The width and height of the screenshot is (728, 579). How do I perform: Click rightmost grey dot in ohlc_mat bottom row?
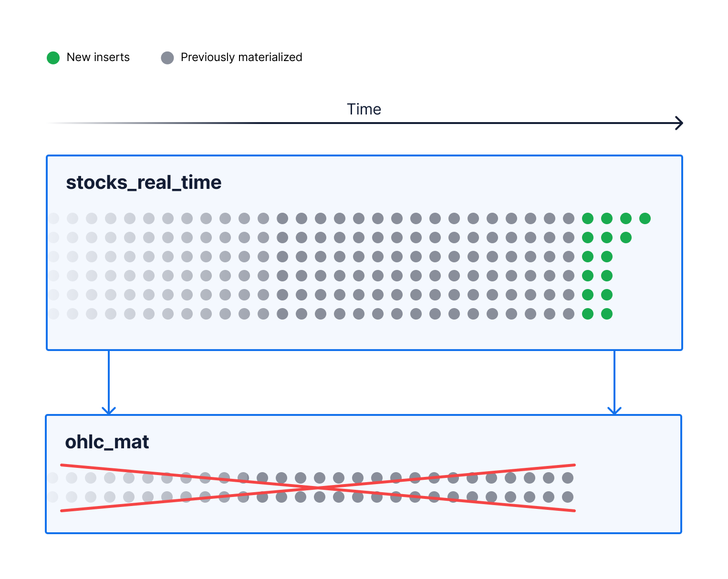tap(568, 497)
